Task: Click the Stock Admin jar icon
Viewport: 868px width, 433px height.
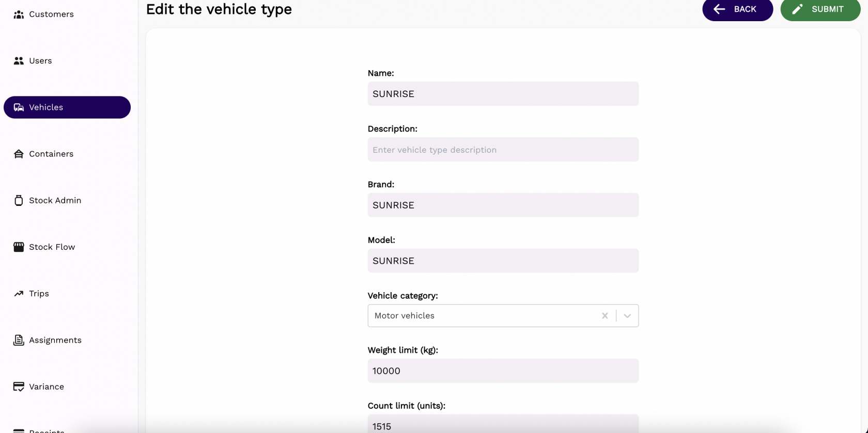Action: 19,200
